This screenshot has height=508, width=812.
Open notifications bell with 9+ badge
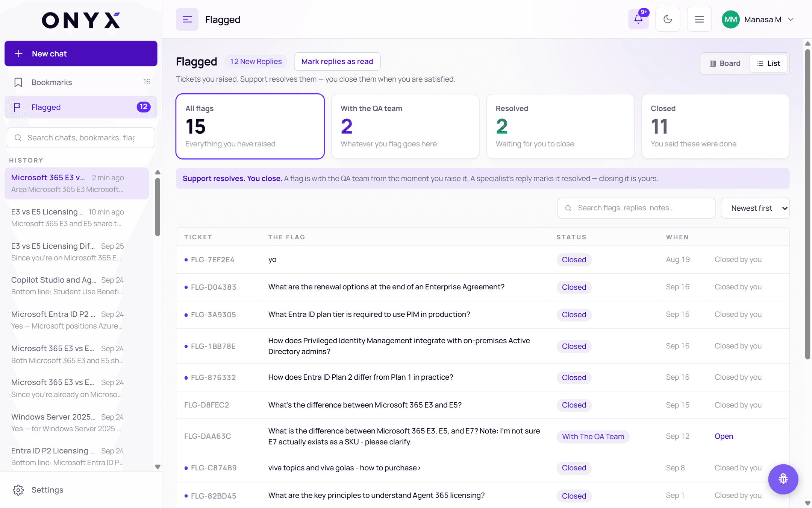(638, 19)
